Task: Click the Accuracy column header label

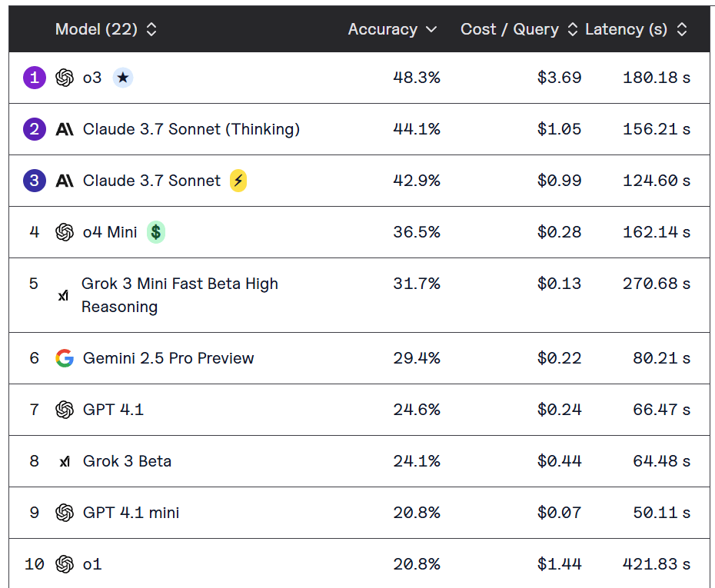Action: point(382,29)
